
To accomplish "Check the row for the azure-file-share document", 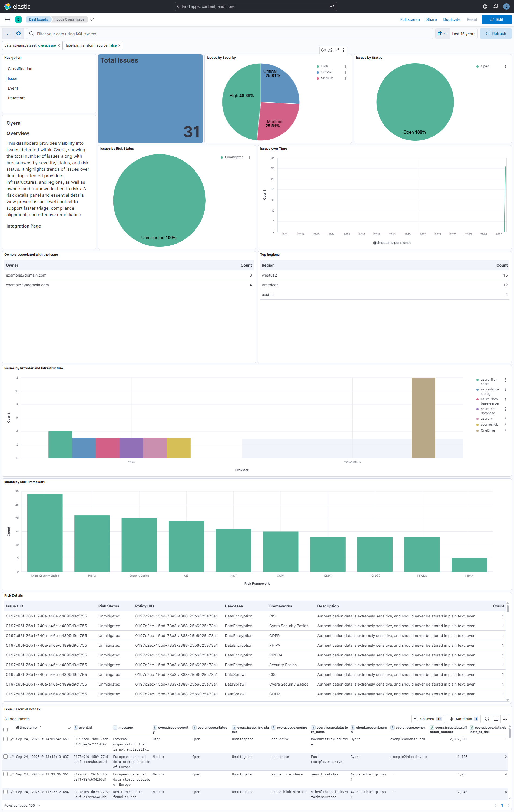I will pyautogui.click(x=5, y=774).
